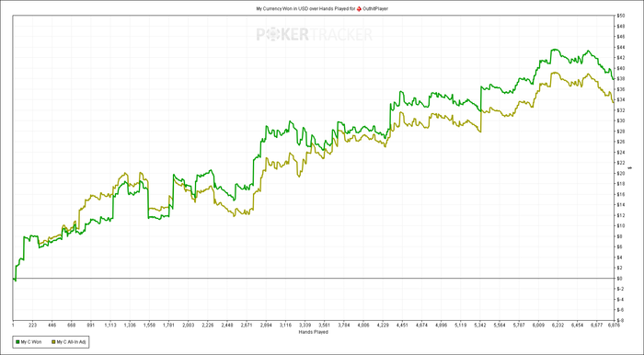Click the $20 y-axis label
The height and width of the screenshot is (355, 644).
click(621, 173)
